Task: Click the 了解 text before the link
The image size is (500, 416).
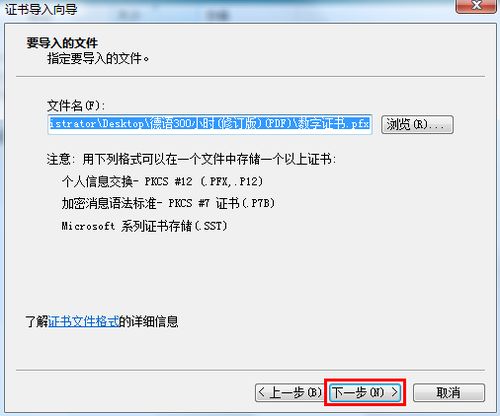Action: tap(37, 322)
